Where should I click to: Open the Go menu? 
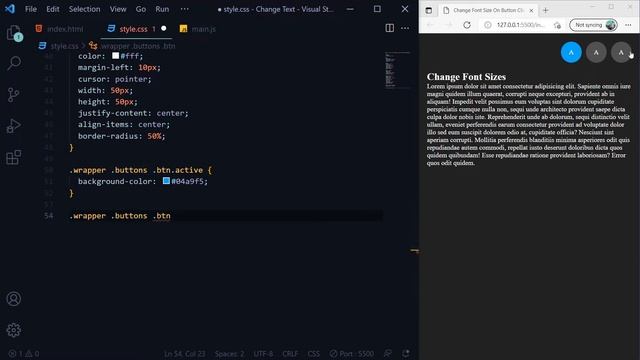(141, 9)
